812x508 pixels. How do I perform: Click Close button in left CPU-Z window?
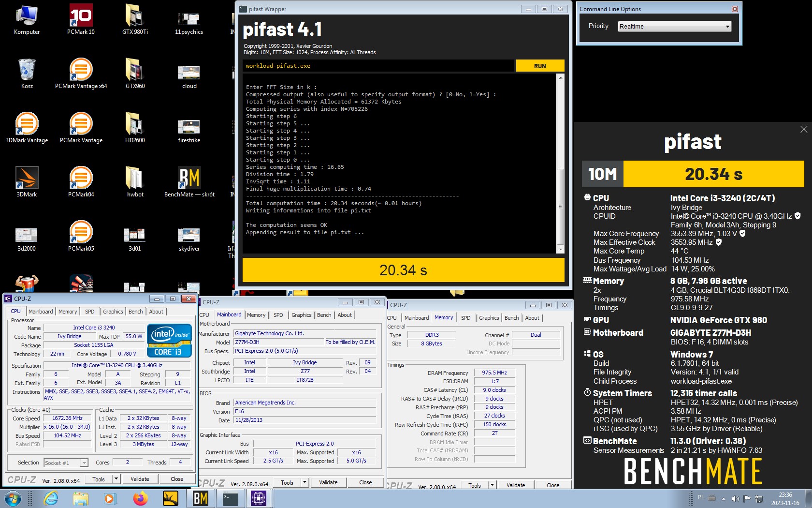177,479
